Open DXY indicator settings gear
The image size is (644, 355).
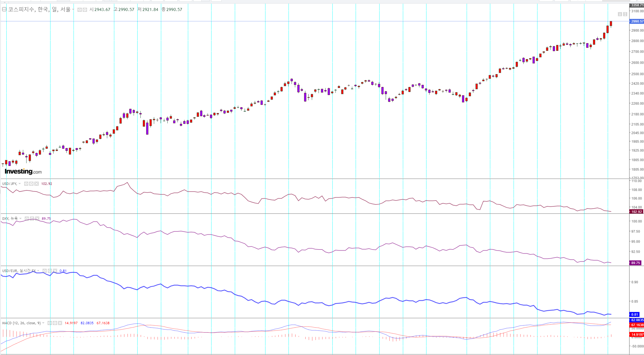[32, 219]
